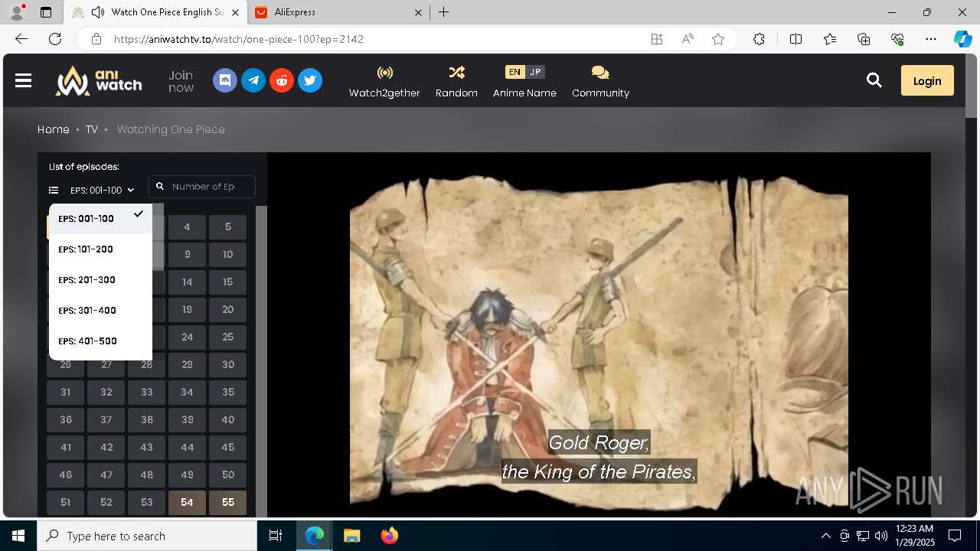The height and width of the screenshot is (551, 980).
Task: Open the Discord join icon
Action: 224,80
